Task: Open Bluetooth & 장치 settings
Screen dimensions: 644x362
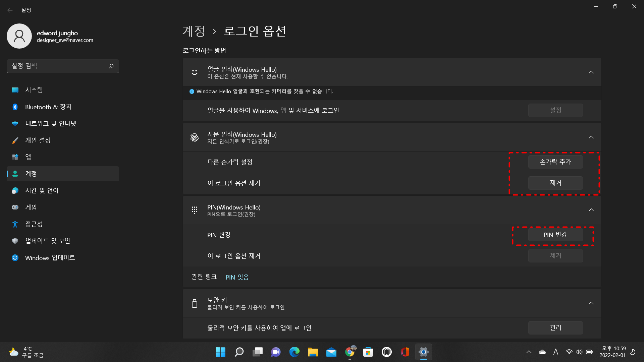Action: point(48,107)
